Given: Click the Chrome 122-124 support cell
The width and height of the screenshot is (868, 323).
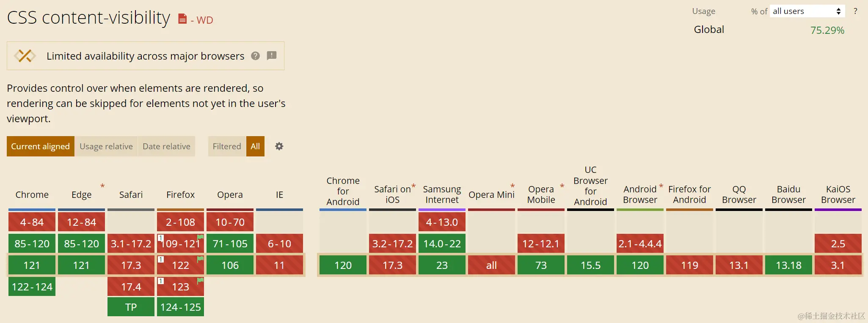Looking at the screenshot, I should pos(32,287).
